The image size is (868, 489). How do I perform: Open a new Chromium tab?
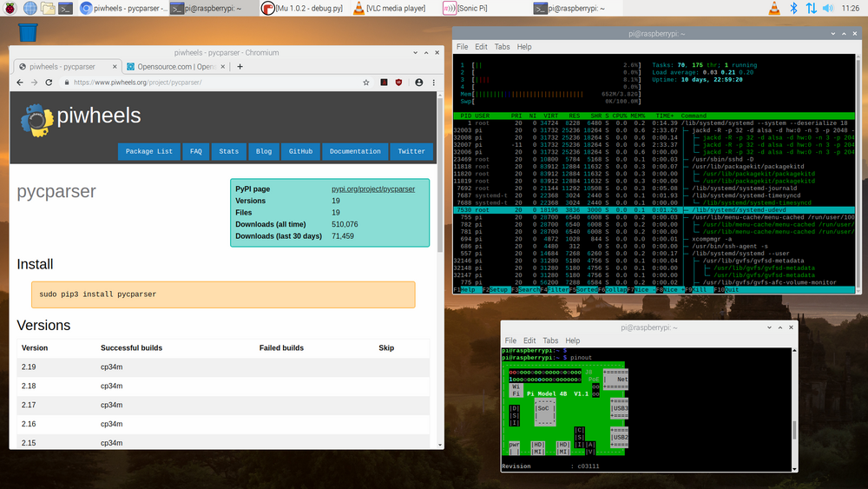240,67
